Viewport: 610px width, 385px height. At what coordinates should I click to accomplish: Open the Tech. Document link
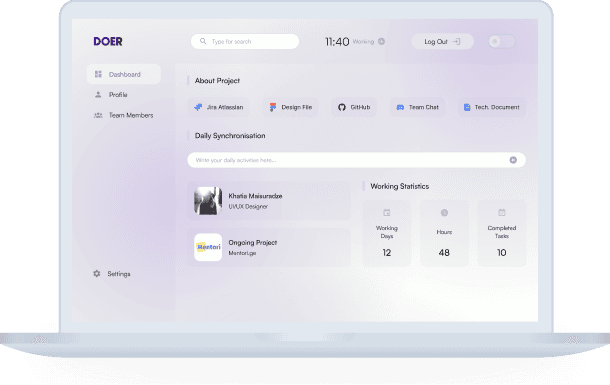pyautogui.click(x=492, y=107)
